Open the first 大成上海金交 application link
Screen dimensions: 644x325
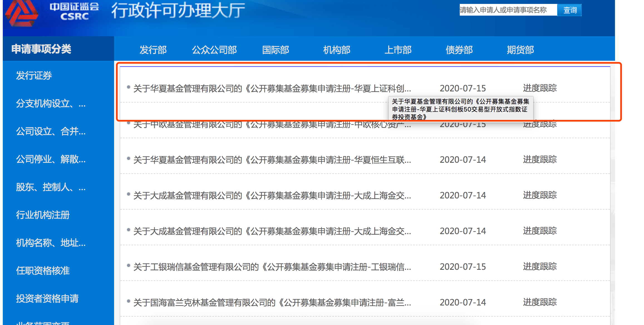272,195
